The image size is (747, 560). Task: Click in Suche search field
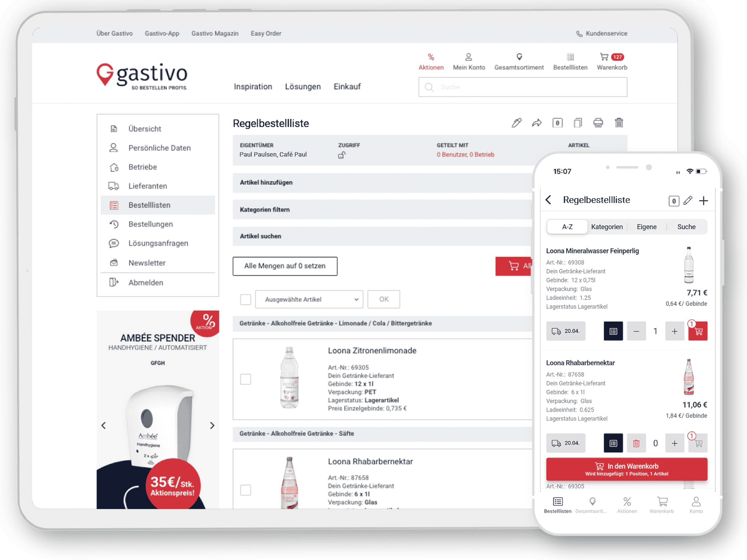coord(523,87)
